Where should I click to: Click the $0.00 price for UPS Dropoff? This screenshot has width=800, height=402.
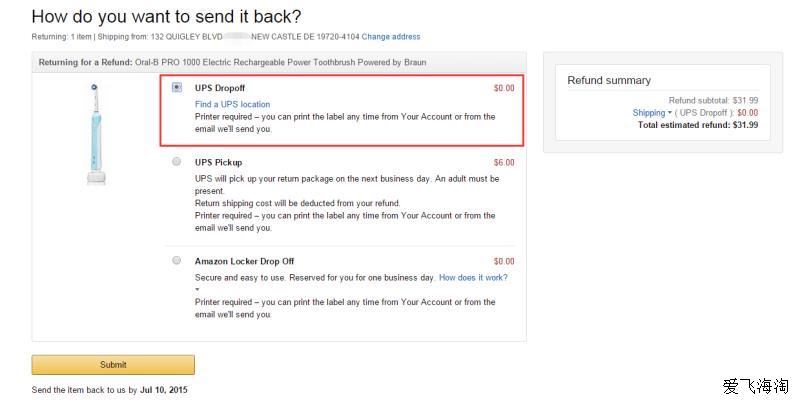(x=504, y=88)
